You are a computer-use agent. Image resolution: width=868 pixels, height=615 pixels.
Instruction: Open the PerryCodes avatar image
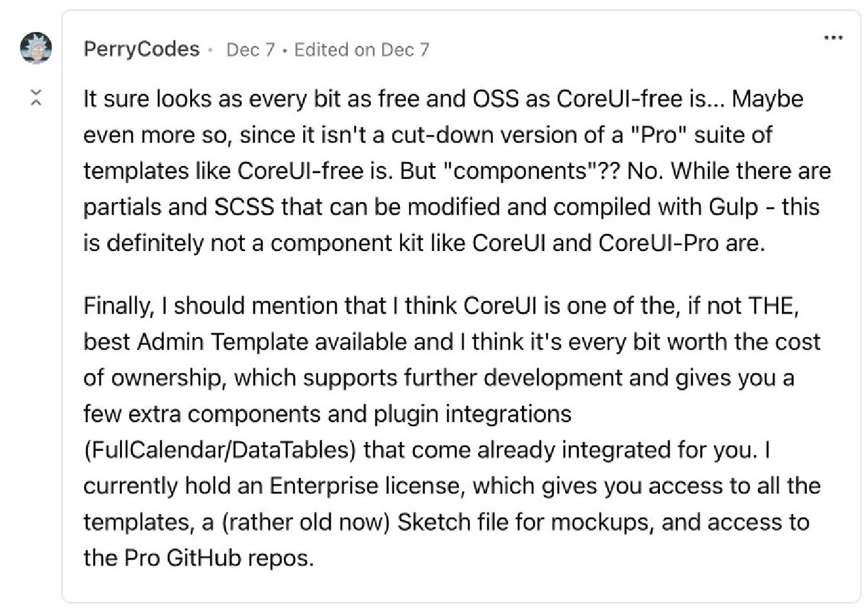[36, 48]
